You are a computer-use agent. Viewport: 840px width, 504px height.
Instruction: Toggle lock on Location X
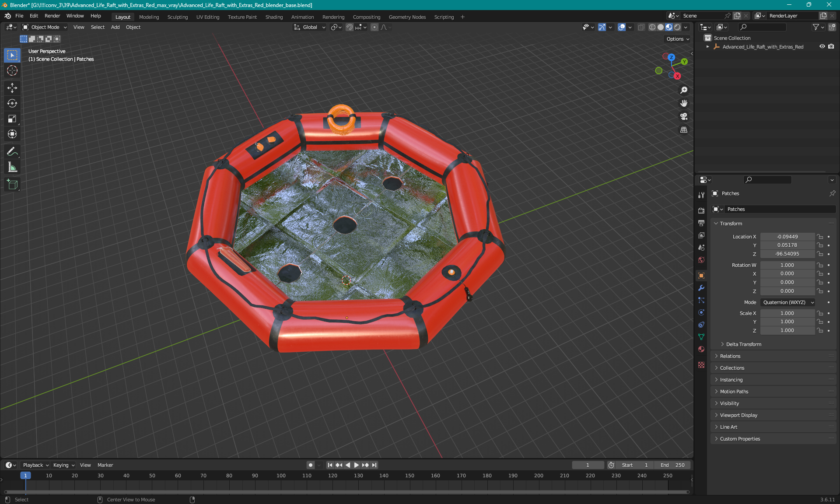820,237
